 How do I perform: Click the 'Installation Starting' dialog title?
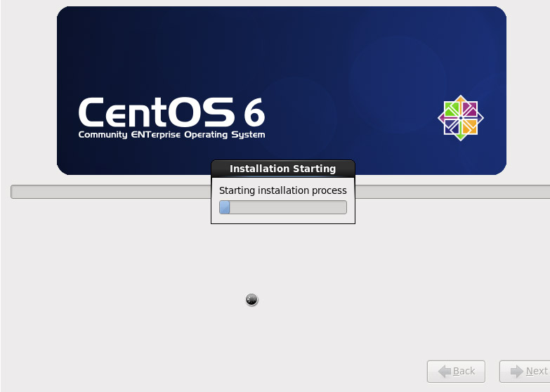pyautogui.click(x=282, y=169)
